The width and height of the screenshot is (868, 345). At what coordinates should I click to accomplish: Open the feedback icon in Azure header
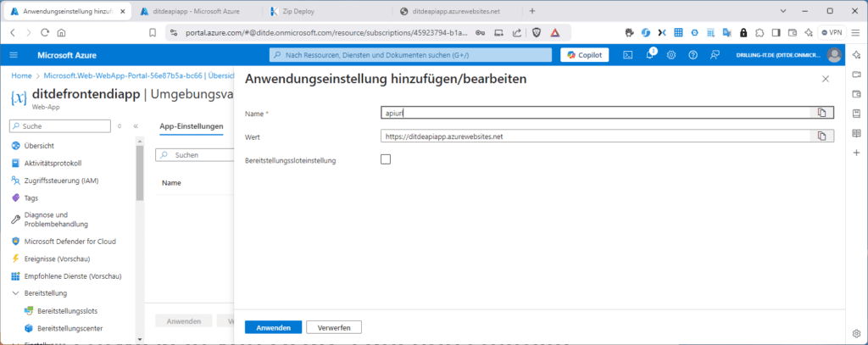(715, 55)
